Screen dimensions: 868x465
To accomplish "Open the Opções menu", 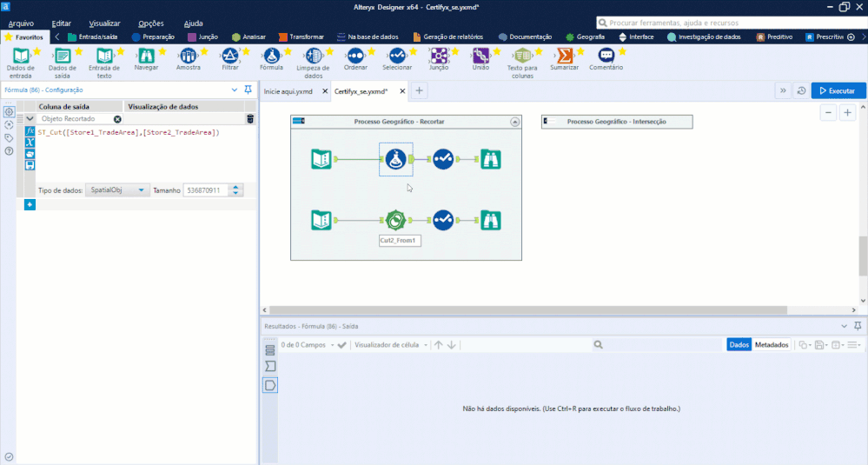I will (151, 23).
